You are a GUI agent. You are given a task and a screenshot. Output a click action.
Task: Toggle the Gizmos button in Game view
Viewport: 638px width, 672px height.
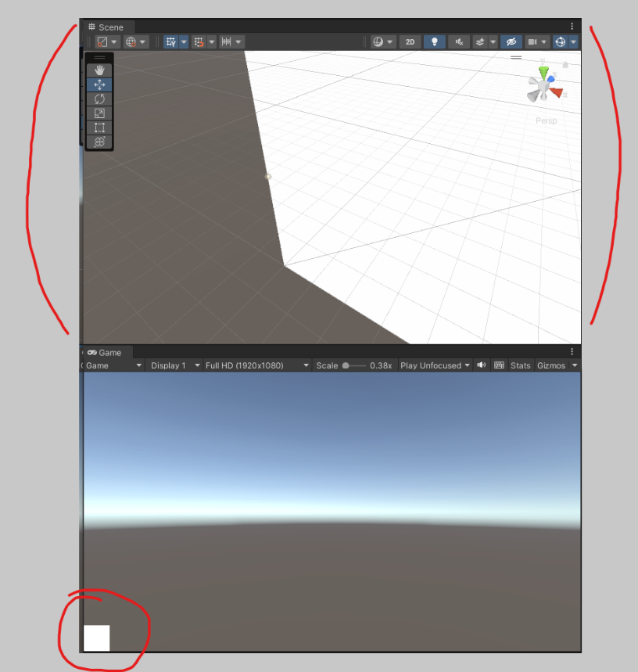click(x=551, y=365)
